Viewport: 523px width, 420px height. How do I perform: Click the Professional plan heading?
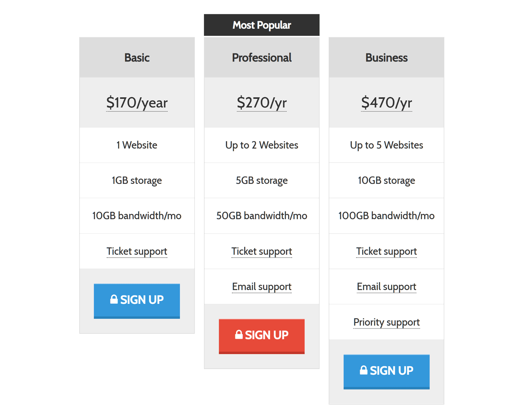point(261,58)
